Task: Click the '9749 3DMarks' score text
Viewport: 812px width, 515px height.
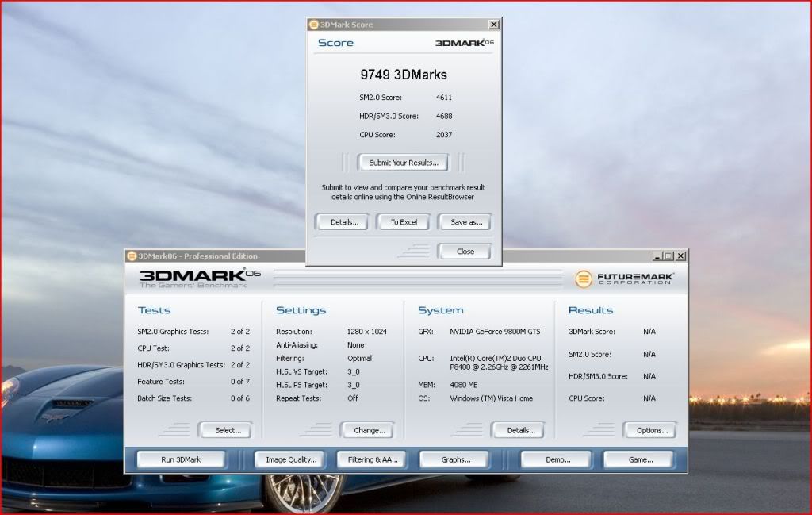Action: [x=404, y=75]
